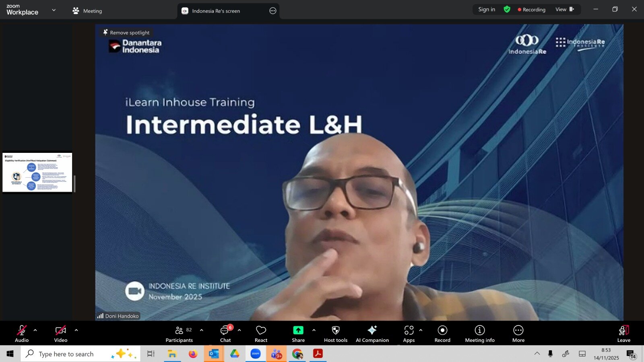The height and width of the screenshot is (362, 644).
Task: Select the shared slide thumbnail
Action: [37, 172]
